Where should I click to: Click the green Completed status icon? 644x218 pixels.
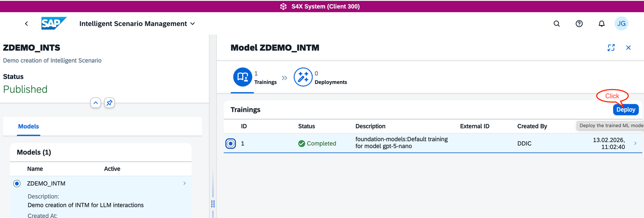(x=302, y=144)
